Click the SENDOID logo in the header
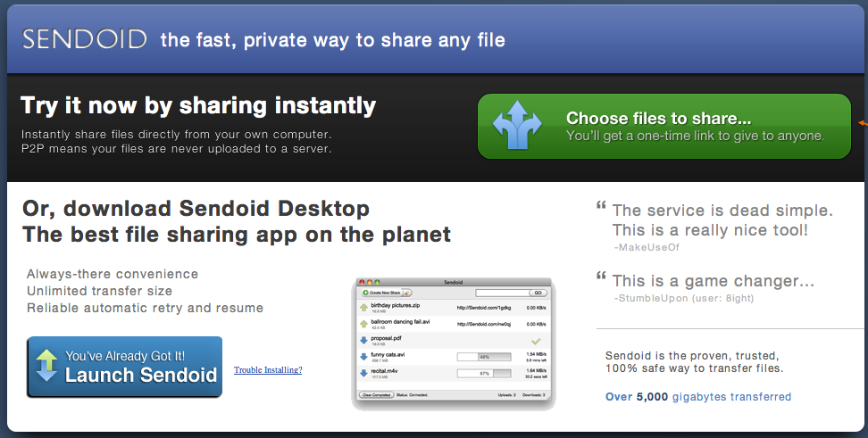Image resolution: width=868 pixels, height=438 pixels. point(85,39)
